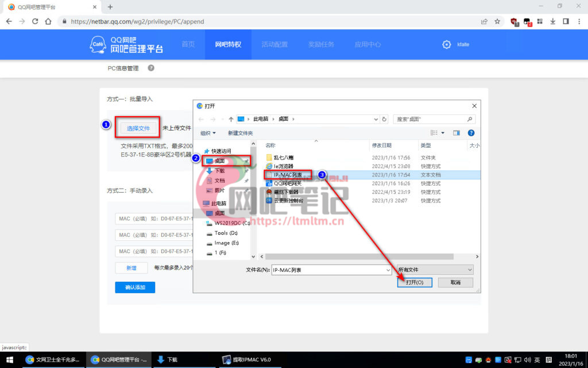Go to the browser home page
Viewport: 588px width, 368px height.
48,21
